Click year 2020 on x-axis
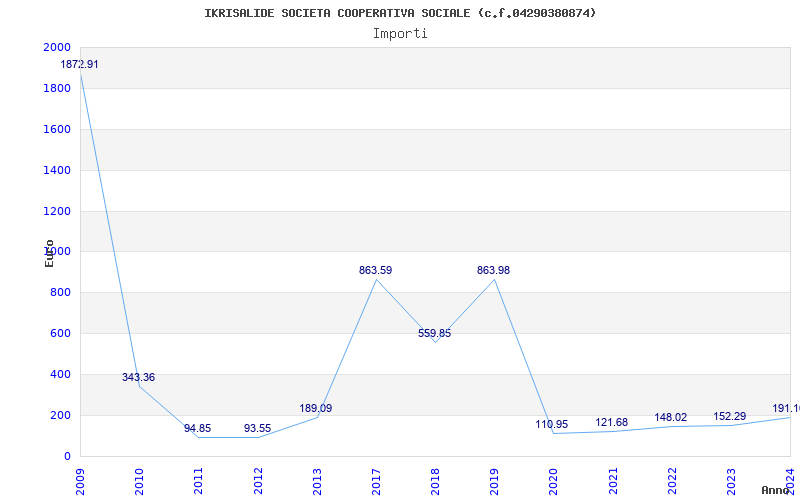The height and width of the screenshot is (500, 800). click(x=554, y=481)
